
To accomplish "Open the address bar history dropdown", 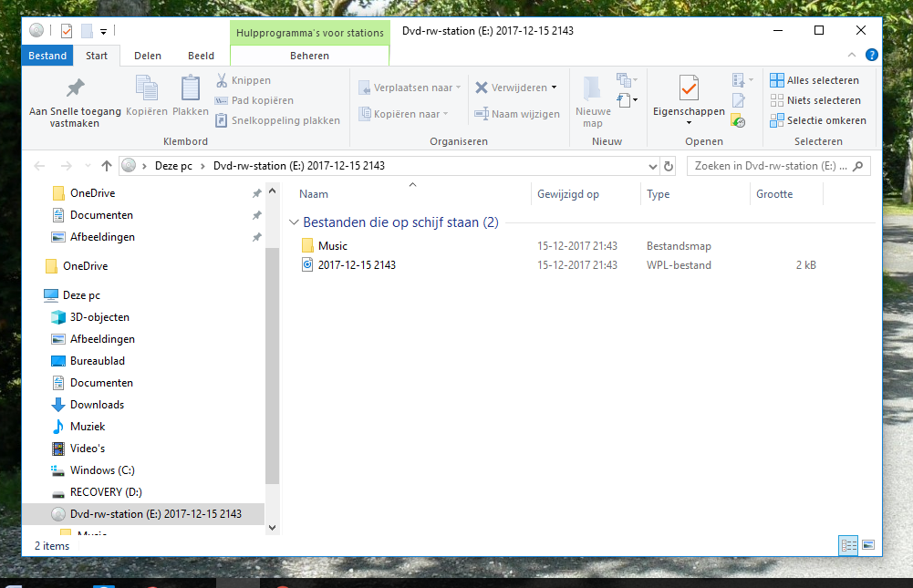I will click(x=653, y=167).
